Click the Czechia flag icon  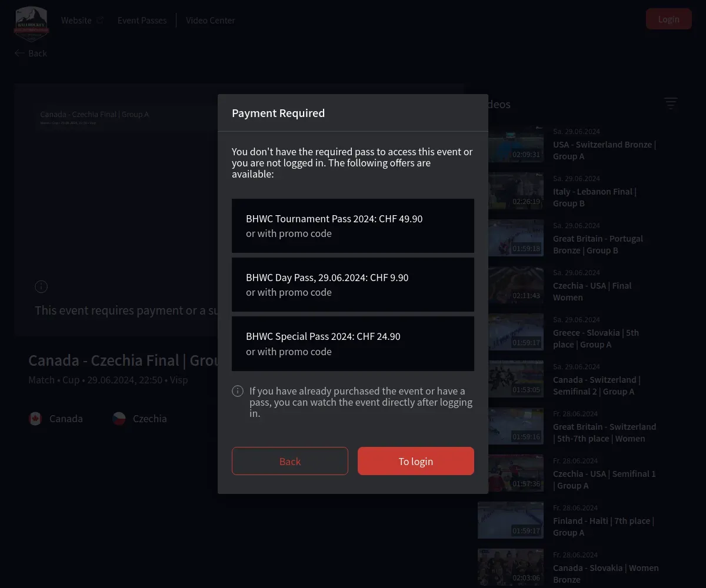click(x=119, y=419)
